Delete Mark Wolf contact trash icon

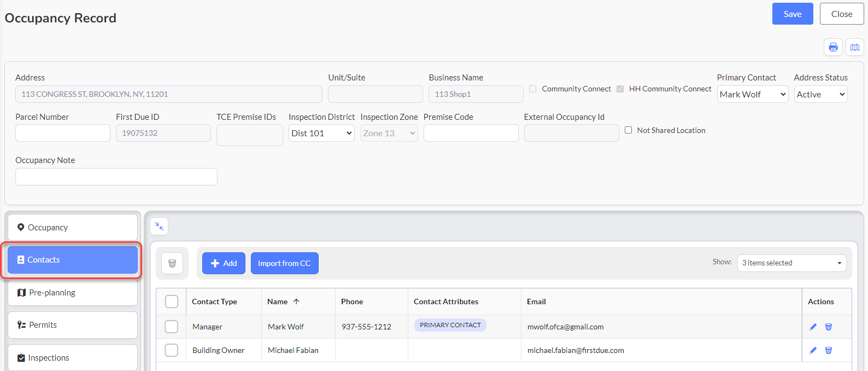829,327
